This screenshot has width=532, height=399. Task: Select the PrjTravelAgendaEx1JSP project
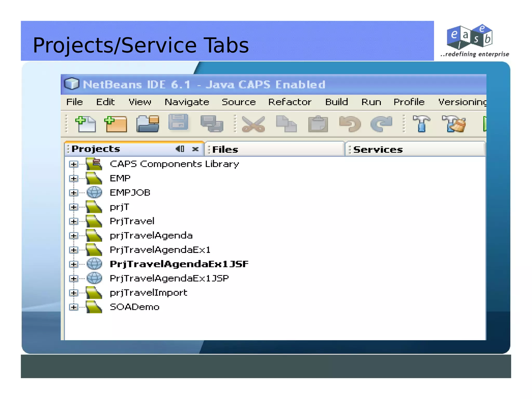[x=169, y=278]
